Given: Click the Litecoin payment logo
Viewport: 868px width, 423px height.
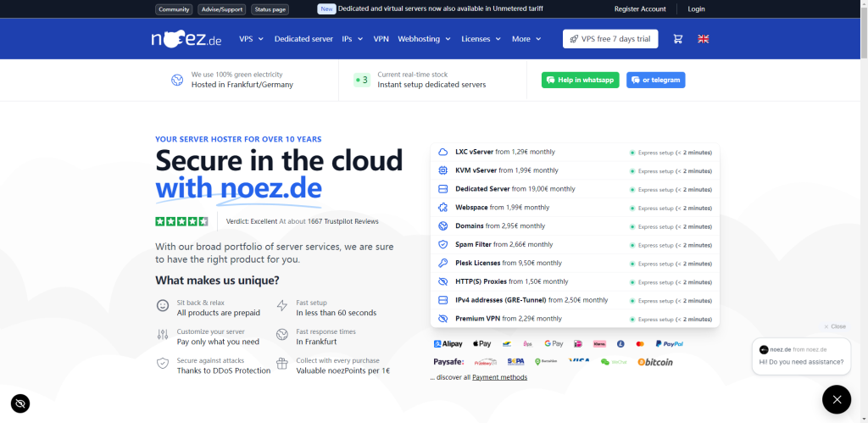Looking at the screenshot, I should (621, 344).
